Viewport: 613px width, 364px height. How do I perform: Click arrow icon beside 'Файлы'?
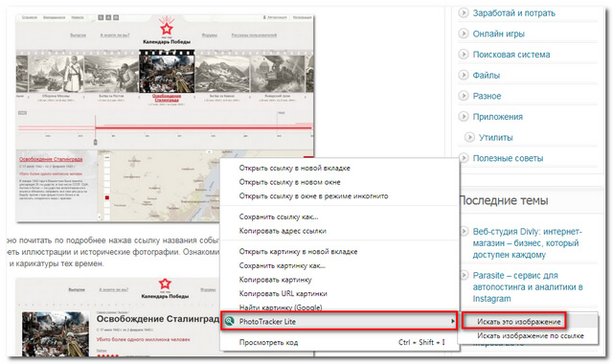click(x=464, y=75)
